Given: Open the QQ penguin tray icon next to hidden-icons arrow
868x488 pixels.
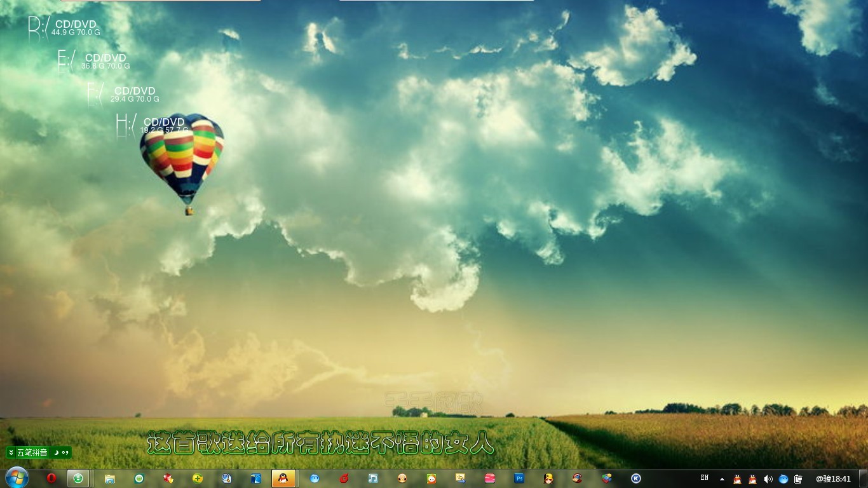Looking at the screenshot, I should tap(737, 479).
